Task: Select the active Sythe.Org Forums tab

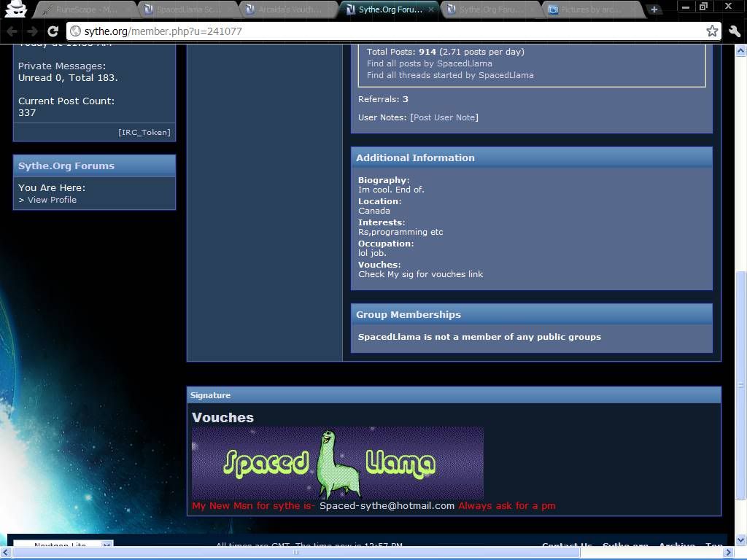Action: pyautogui.click(x=390, y=9)
